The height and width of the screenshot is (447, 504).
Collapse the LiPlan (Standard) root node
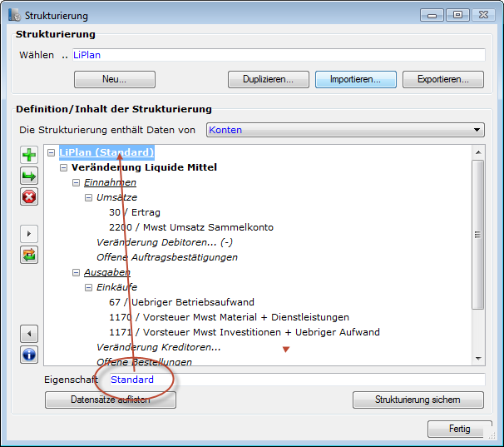point(52,153)
